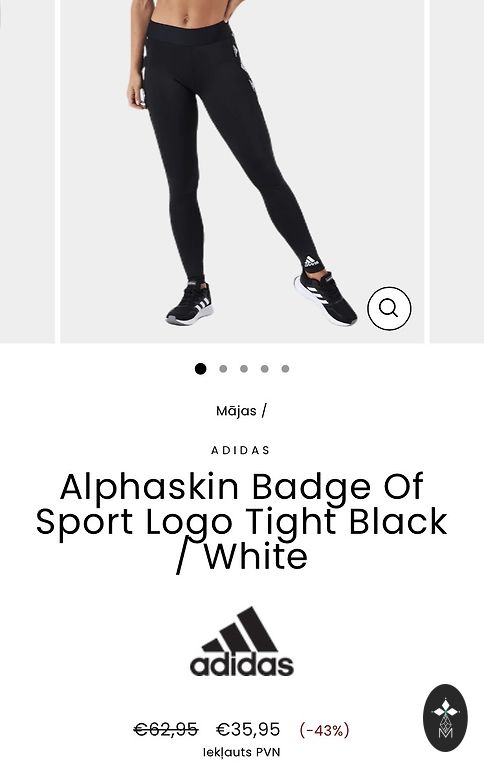Show the third product image dot
Image resolution: width=484 pixels, height=768 pixels.
pos(244,369)
